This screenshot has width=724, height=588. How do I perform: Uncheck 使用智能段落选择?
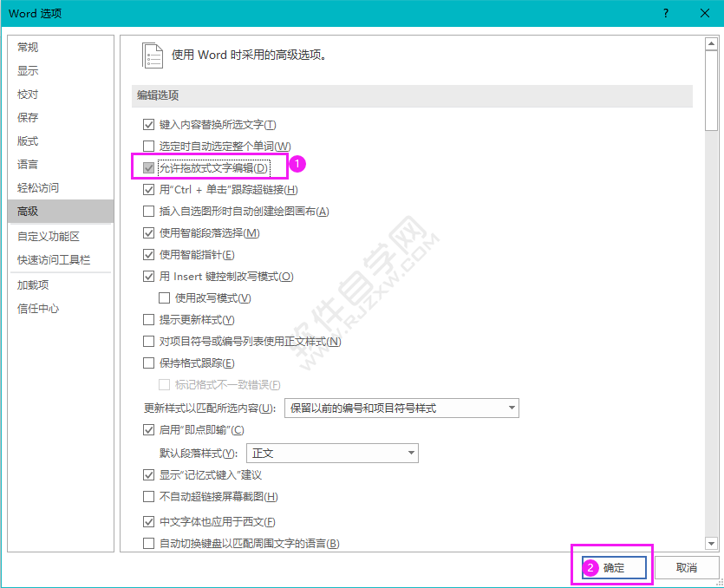pyautogui.click(x=148, y=232)
